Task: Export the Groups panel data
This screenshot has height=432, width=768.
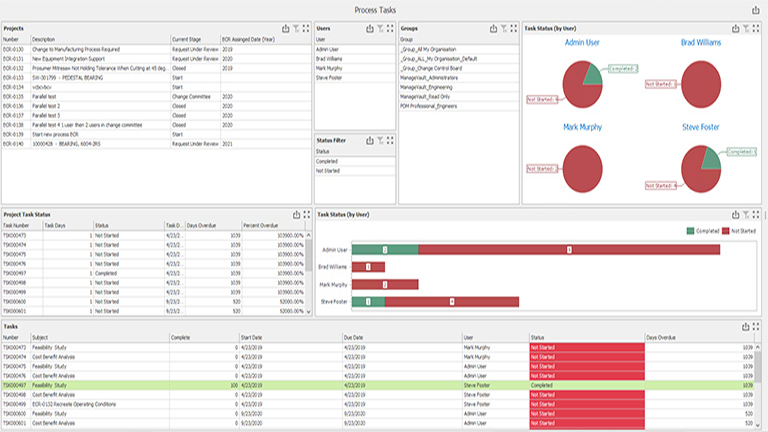Action: coord(492,29)
